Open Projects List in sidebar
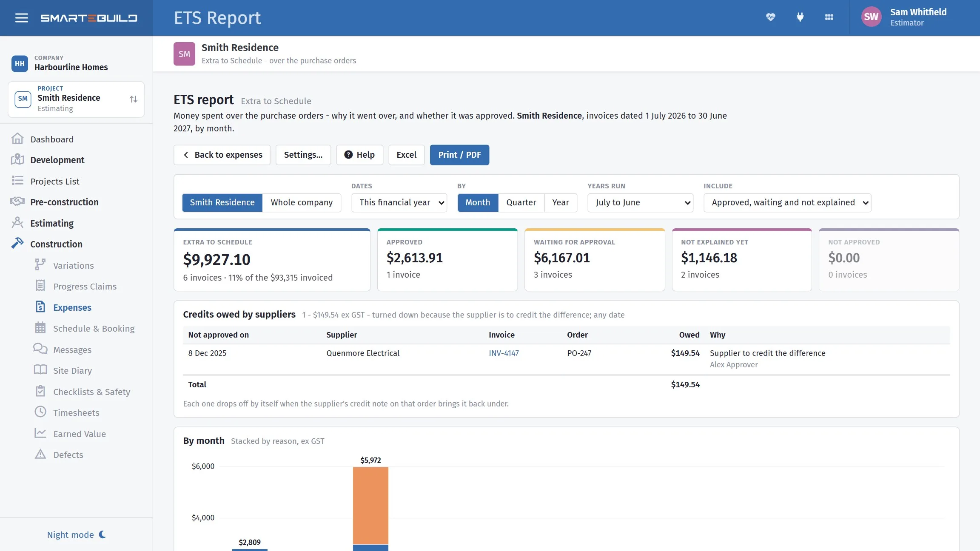This screenshot has height=551, width=980. click(x=55, y=181)
